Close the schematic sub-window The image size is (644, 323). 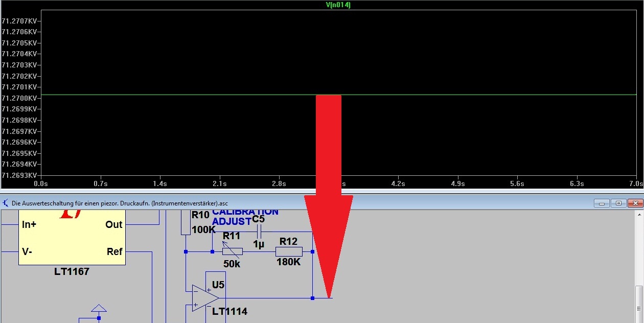point(634,203)
